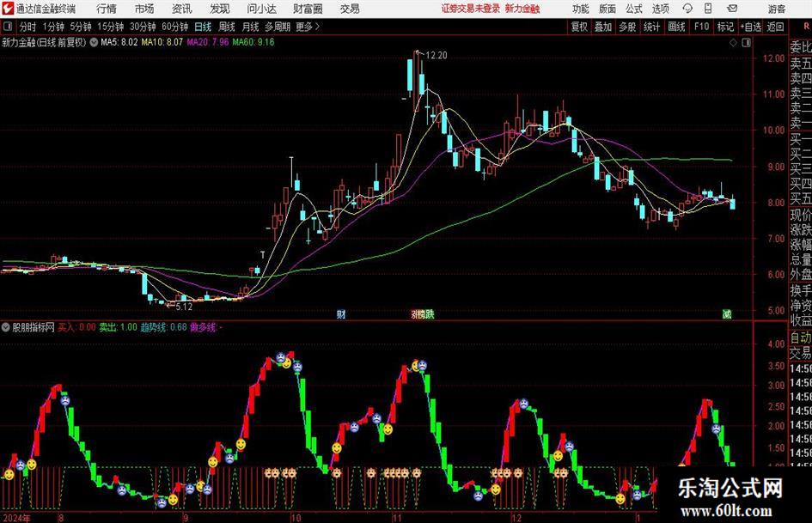
Task: Open the 行情 menu
Action: (x=107, y=9)
